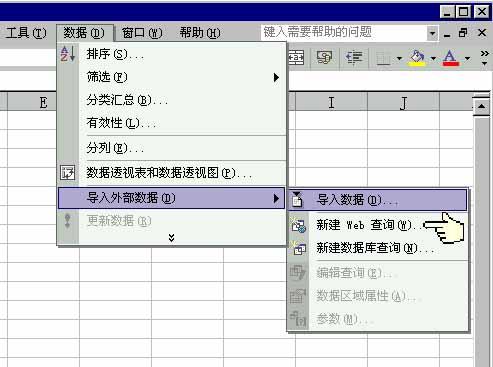Viewport: 493px width, 367px height.
Task: Click the parameters icon
Action: [298, 319]
